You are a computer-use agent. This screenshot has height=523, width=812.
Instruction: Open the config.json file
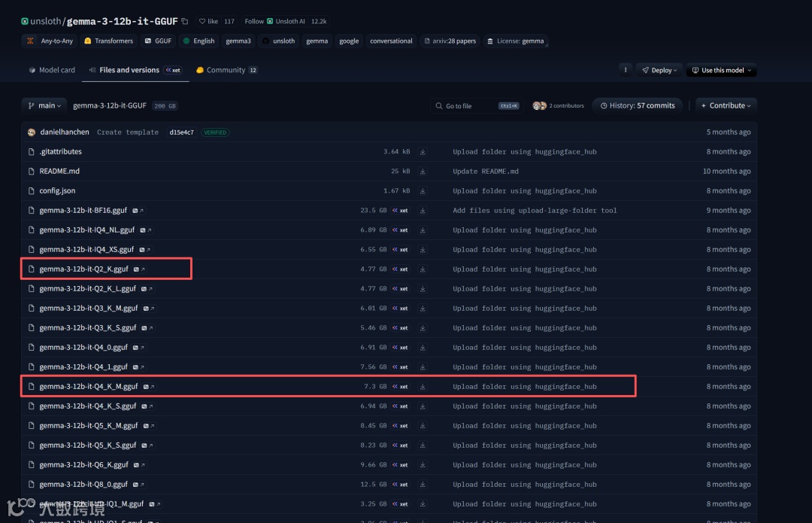(57, 190)
